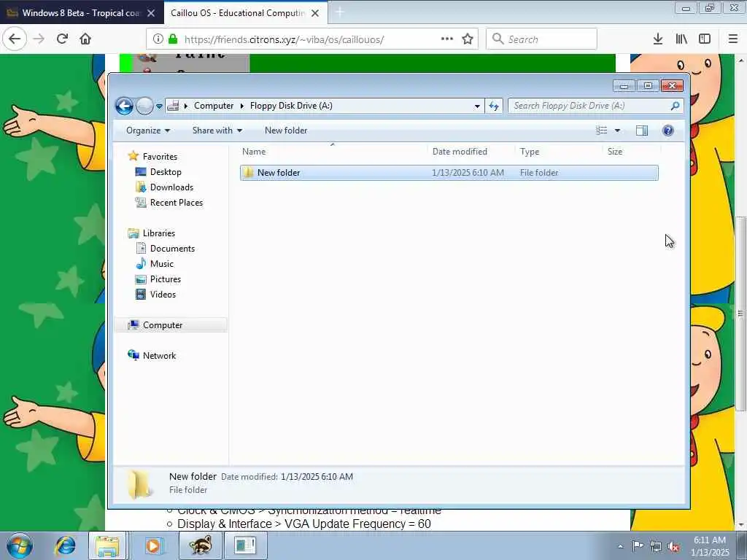Click the muted volume tray icon
Viewport: 747px width, 560px height.
point(673,546)
